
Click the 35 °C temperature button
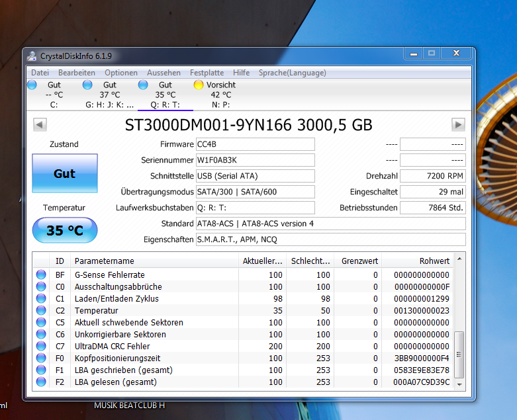pos(65,230)
